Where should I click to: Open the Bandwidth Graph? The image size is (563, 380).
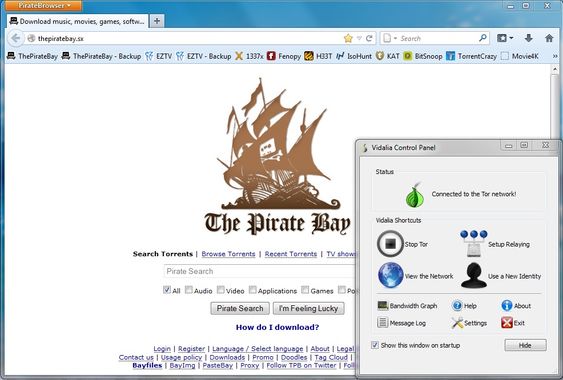pyautogui.click(x=407, y=306)
